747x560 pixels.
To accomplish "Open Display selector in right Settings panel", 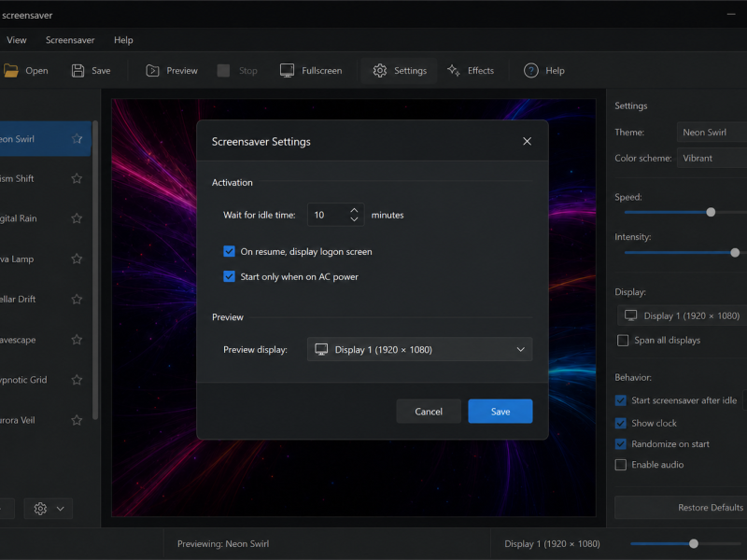I will point(682,315).
